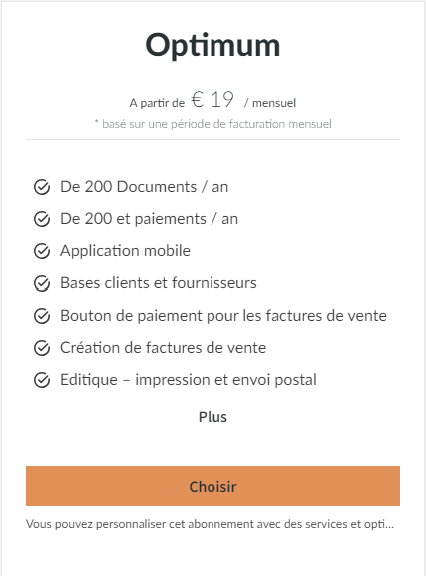The image size is (426, 576).
Task: Click checkmark icon beside Bouton de paiement
Action: pos(42,316)
